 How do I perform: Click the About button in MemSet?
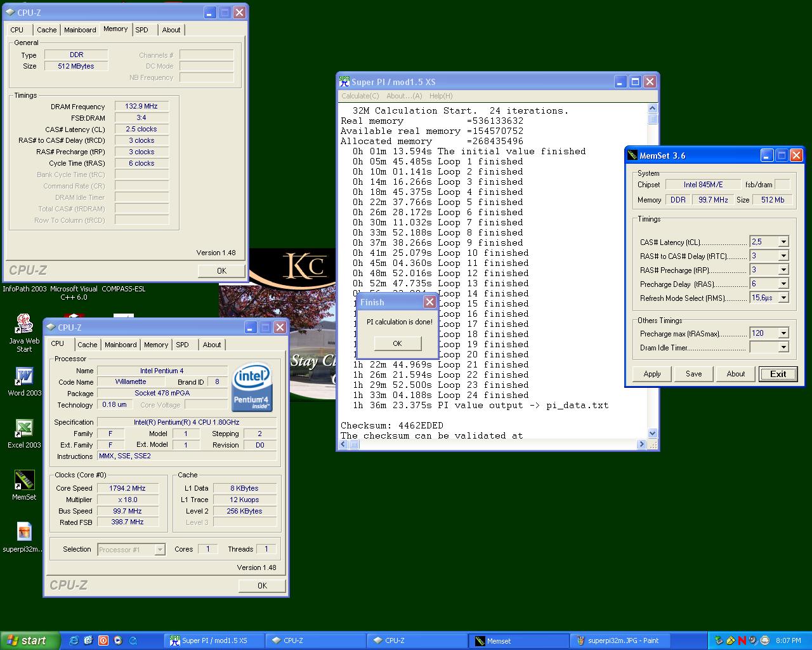tap(736, 374)
